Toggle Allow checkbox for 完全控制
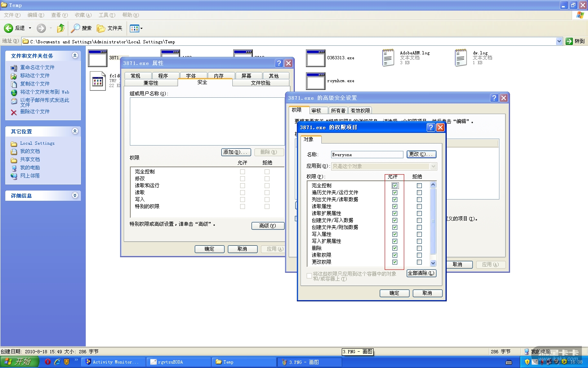This screenshot has height=368, width=588. 395,186
